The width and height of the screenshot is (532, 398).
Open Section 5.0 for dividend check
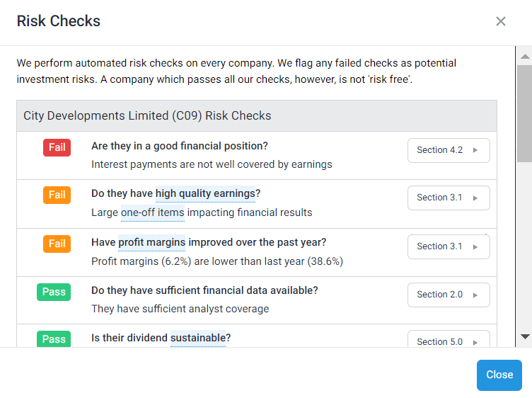click(x=449, y=341)
